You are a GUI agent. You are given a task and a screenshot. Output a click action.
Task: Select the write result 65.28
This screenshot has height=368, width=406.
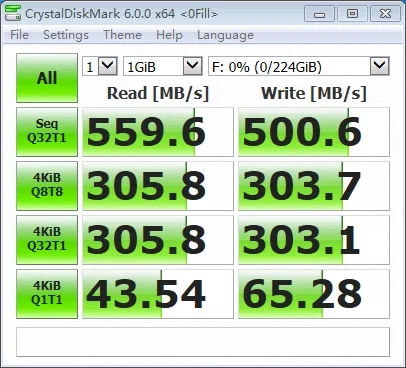point(314,294)
